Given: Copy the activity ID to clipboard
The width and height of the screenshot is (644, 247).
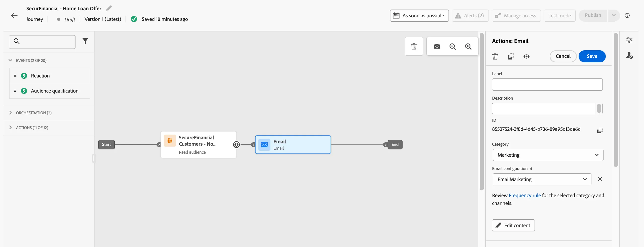Looking at the screenshot, I should click(600, 130).
